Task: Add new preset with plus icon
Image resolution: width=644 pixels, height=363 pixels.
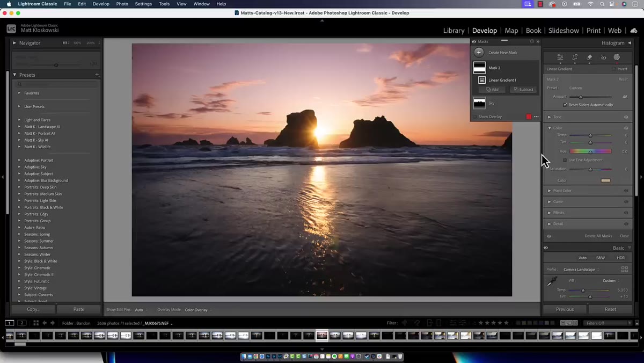Action: click(97, 75)
